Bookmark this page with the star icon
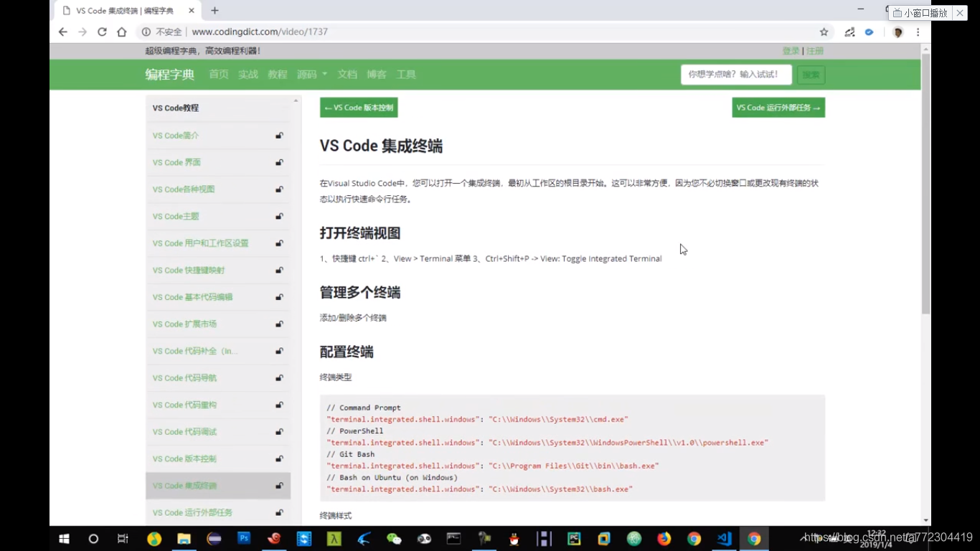The image size is (980, 551). [824, 32]
